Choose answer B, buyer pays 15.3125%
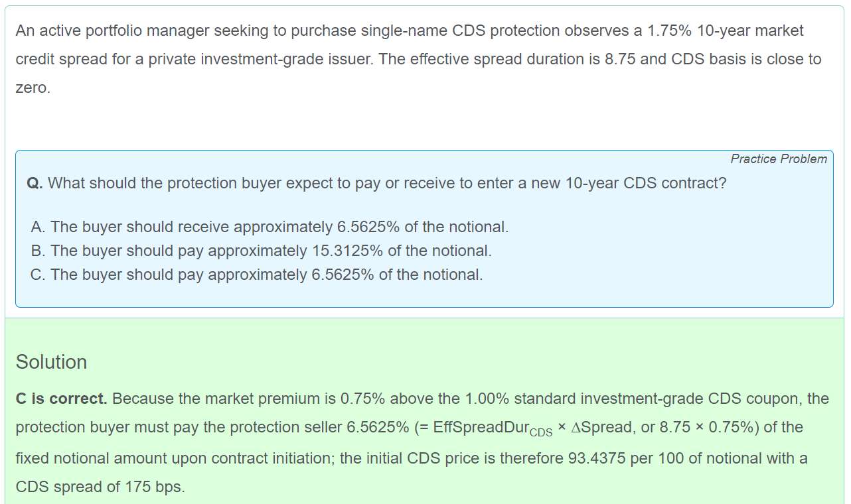Viewport: 851px width, 504px height. (x=261, y=251)
